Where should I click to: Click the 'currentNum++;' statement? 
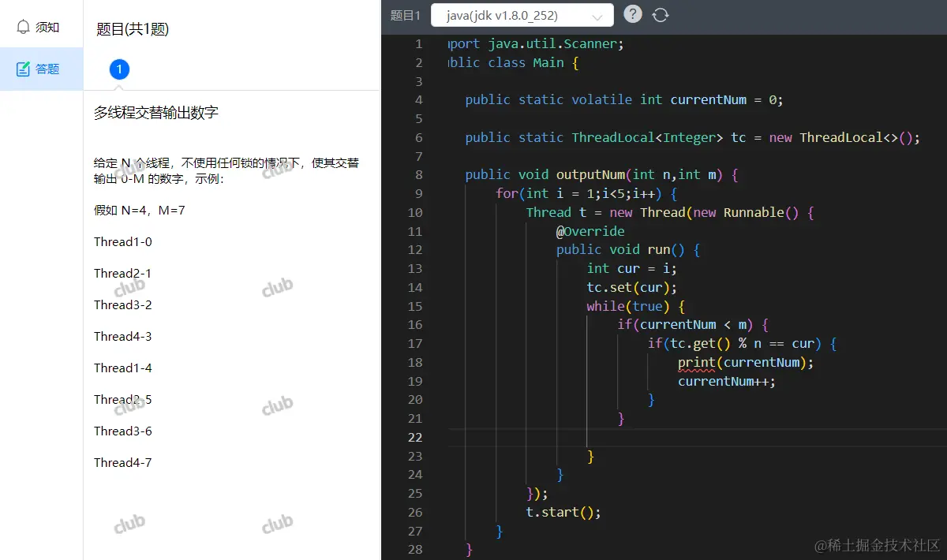click(727, 382)
